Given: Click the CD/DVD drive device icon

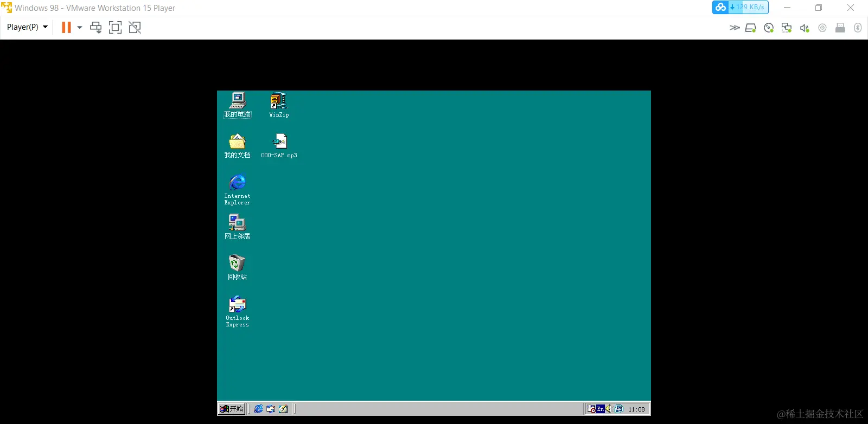Looking at the screenshot, I should coord(769,28).
